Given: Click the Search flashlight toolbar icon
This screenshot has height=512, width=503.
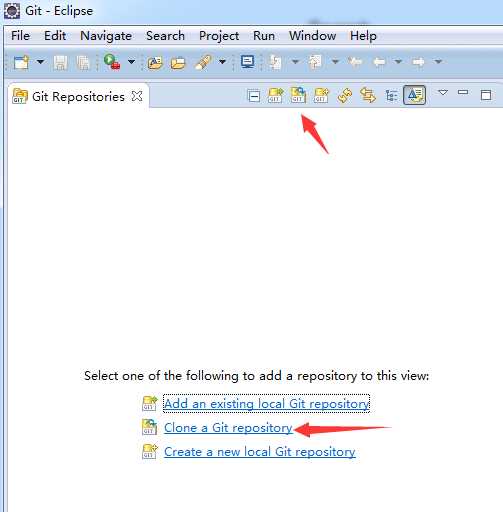Looking at the screenshot, I should point(203,63).
